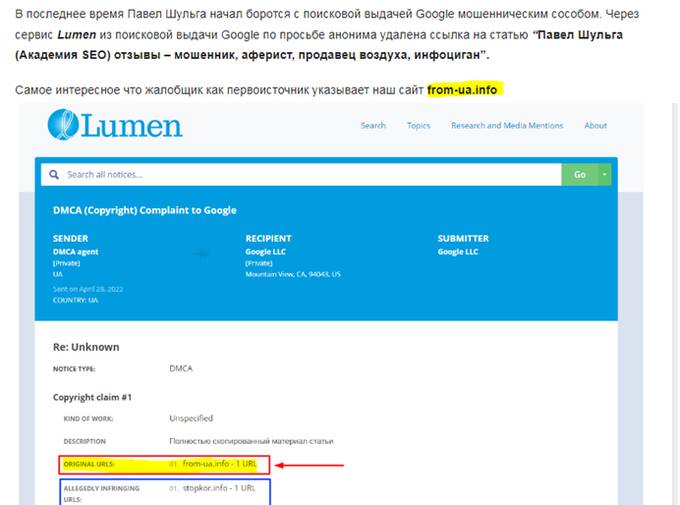
Task: Open Research and Media Mentions page
Action: click(x=507, y=125)
